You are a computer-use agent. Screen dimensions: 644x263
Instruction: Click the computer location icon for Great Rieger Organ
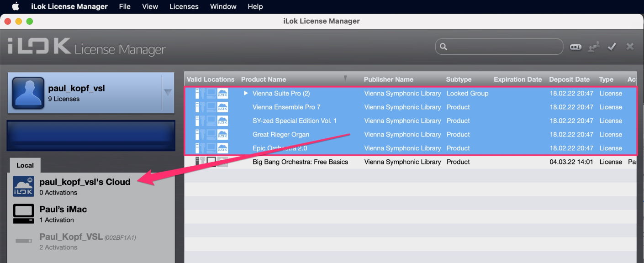tap(211, 134)
